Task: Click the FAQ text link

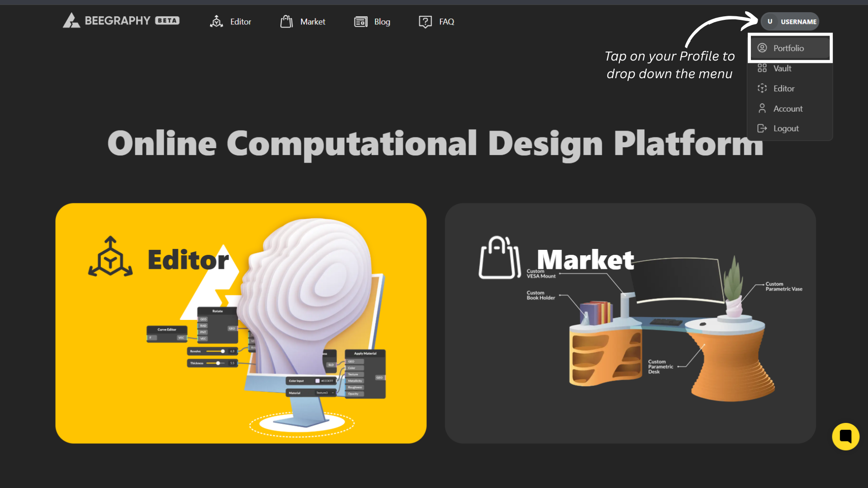Action: (x=447, y=22)
